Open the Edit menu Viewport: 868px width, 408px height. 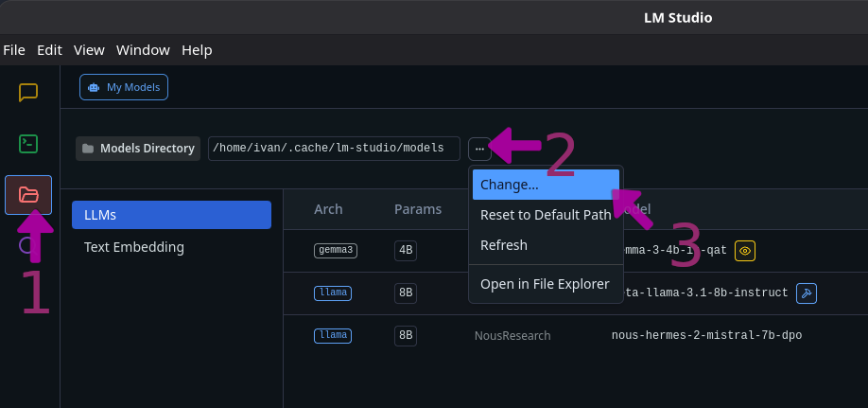point(49,50)
